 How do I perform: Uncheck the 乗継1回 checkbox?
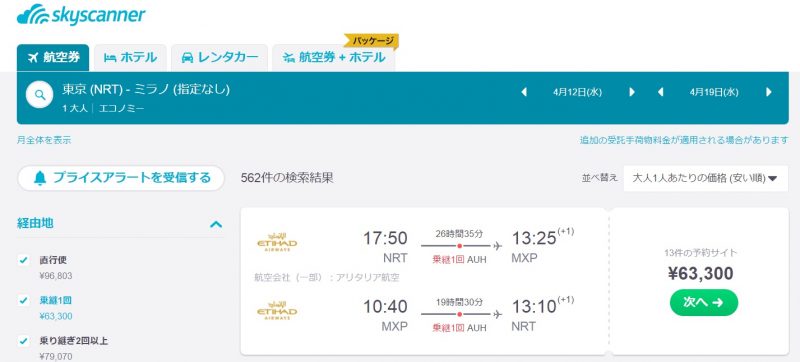[x=23, y=300]
